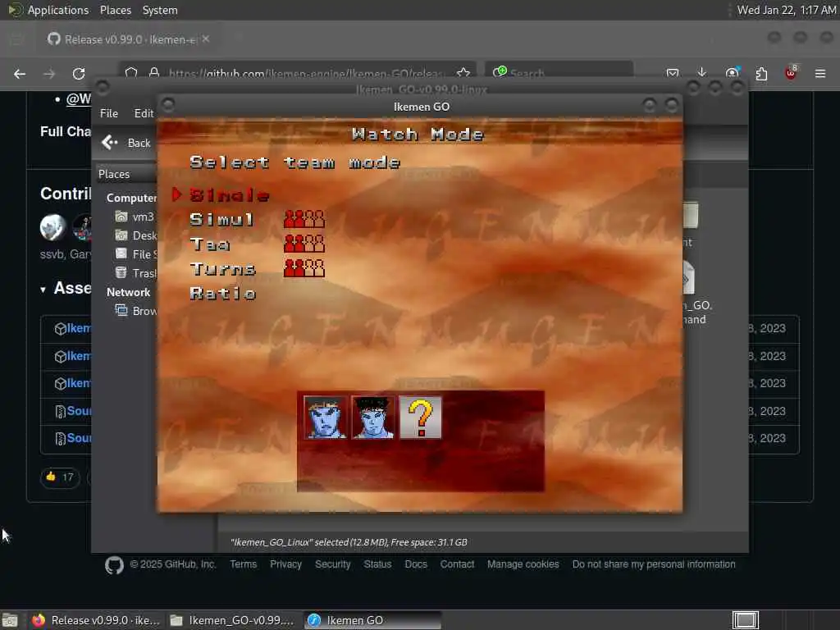
Task: Open the GitHub Terms footer link
Action: [x=243, y=564]
